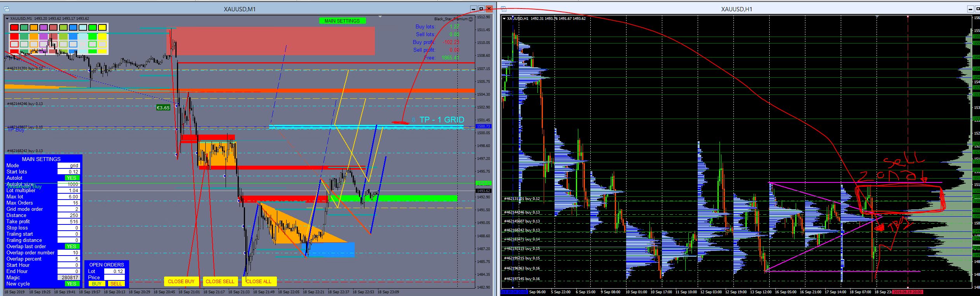This screenshot has width=980, height=296.
Task: Click the Price field in Open Orders
Action: [x=114, y=277]
